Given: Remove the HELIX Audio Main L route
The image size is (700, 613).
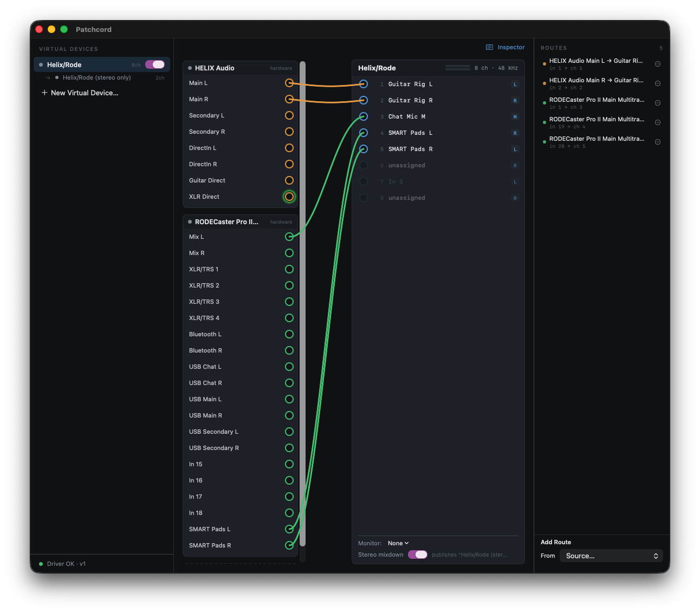Looking at the screenshot, I should point(658,64).
